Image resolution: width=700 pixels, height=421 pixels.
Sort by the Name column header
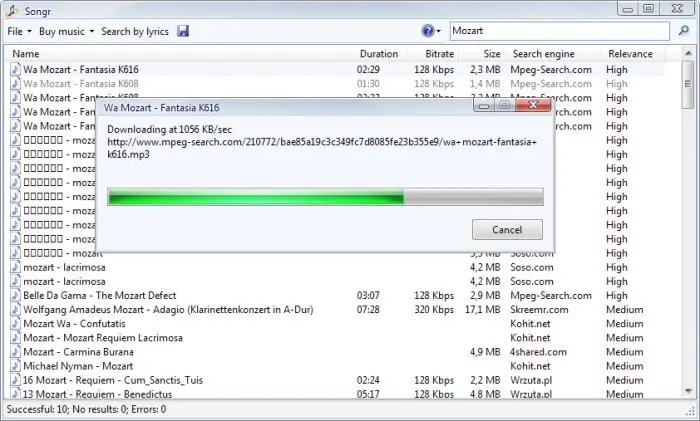click(26, 54)
